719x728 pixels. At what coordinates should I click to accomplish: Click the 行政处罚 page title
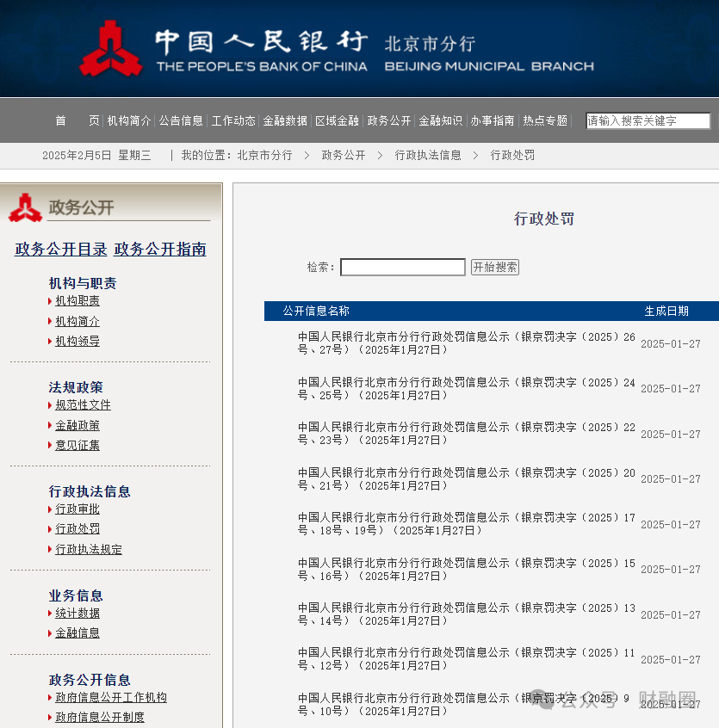click(544, 219)
